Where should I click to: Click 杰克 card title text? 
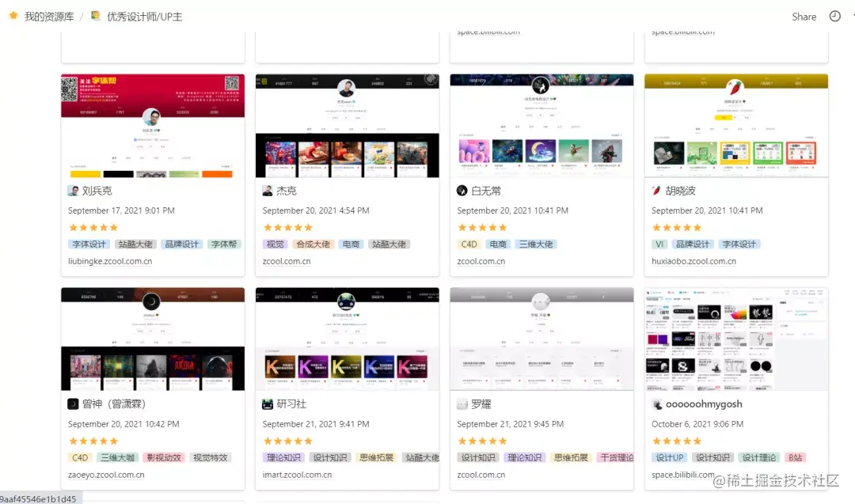pos(287,191)
